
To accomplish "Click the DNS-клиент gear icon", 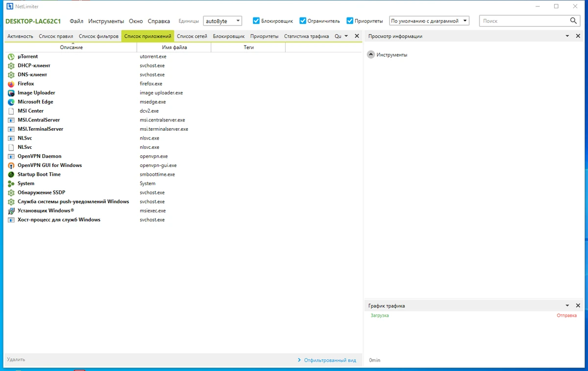I will (11, 75).
